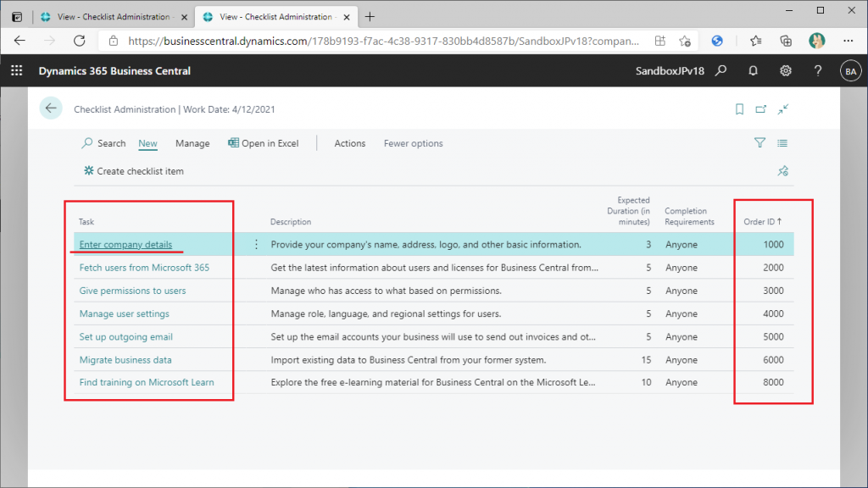Click Fewer options in the action bar

click(x=414, y=143)
